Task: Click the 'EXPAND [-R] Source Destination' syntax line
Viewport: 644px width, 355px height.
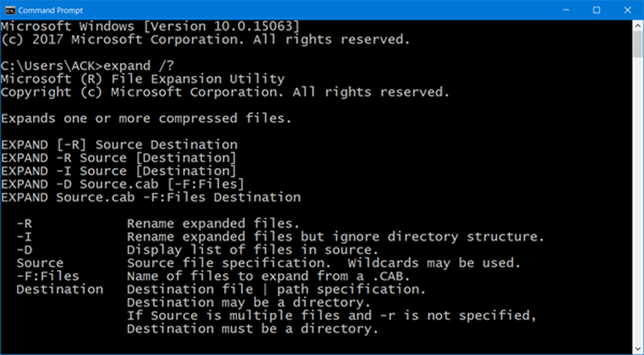Action: click(119, 144)
